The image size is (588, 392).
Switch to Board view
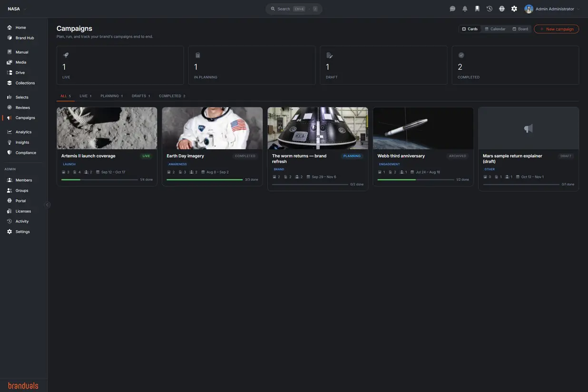(520, 29)
